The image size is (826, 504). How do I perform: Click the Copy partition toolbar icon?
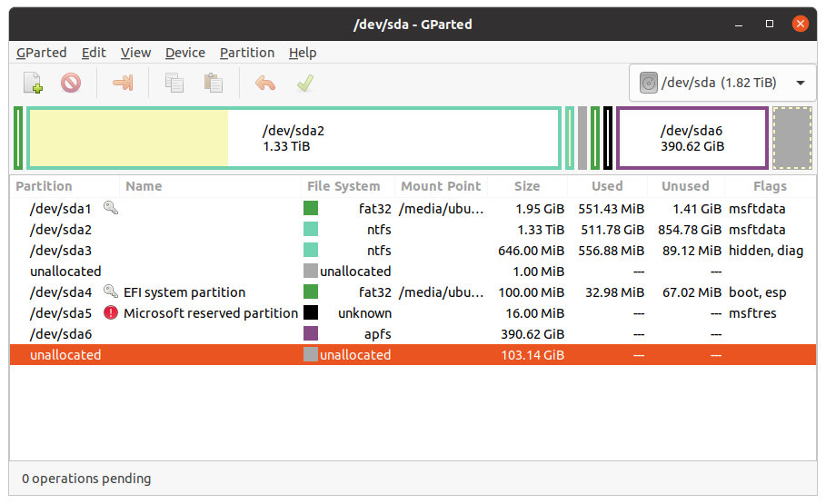[174, 83]
